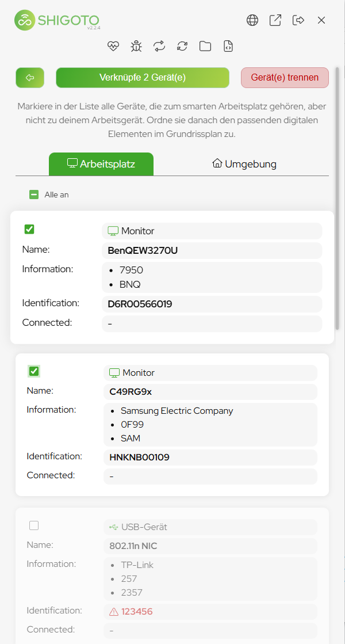
Task: Click the SAM information entry
Action: (131, 438)
